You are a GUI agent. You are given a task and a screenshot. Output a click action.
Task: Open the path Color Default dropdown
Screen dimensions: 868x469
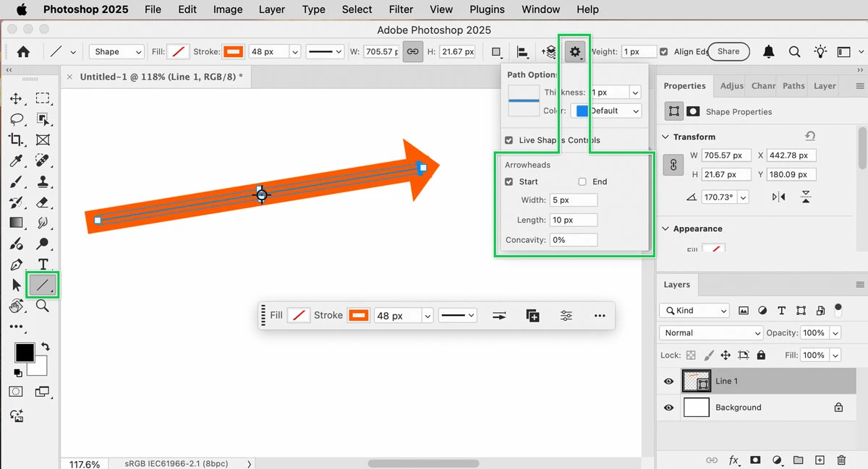(606, 111)
